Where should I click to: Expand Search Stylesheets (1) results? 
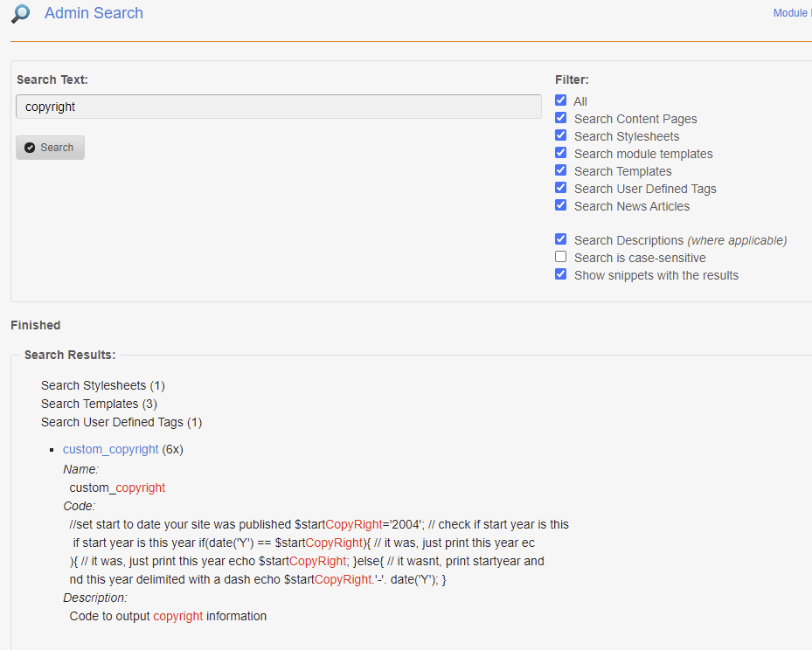click(102, 385)
